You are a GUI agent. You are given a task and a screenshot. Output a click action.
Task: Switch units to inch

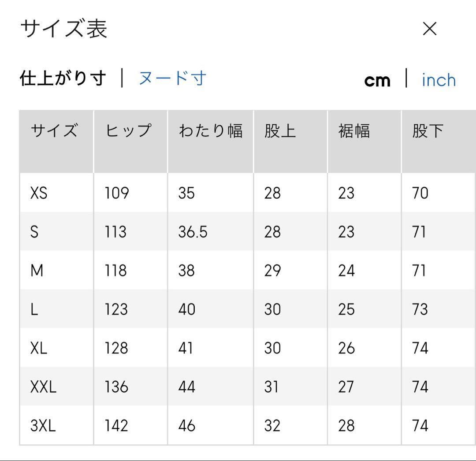pos(439,80)
